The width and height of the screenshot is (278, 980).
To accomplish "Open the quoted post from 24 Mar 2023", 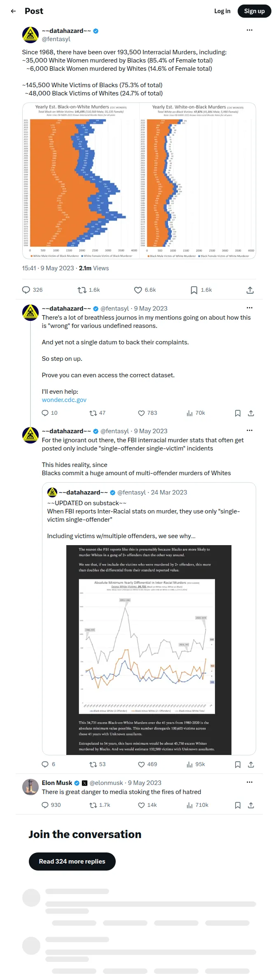I will click(149, 619).
